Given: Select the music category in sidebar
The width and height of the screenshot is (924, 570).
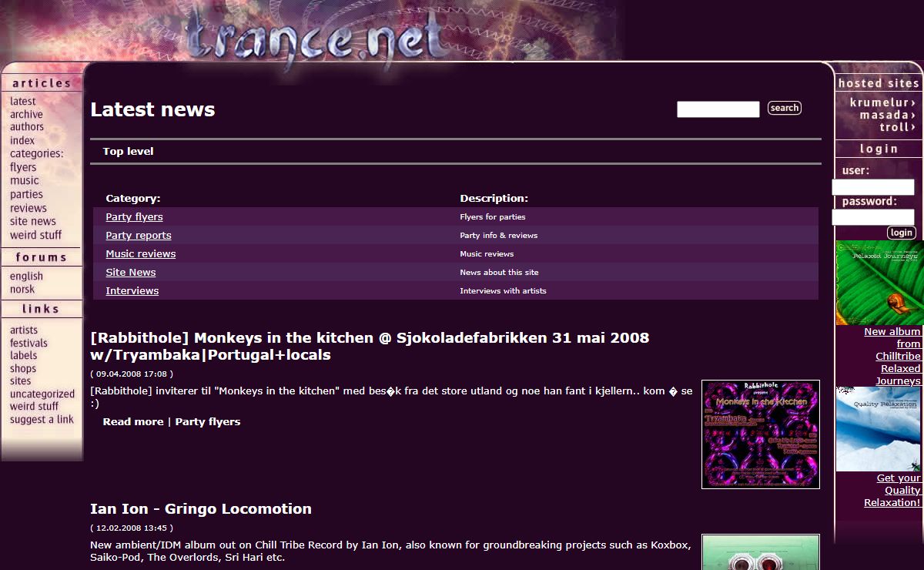Looking at the screenshot, I should 24,180.
